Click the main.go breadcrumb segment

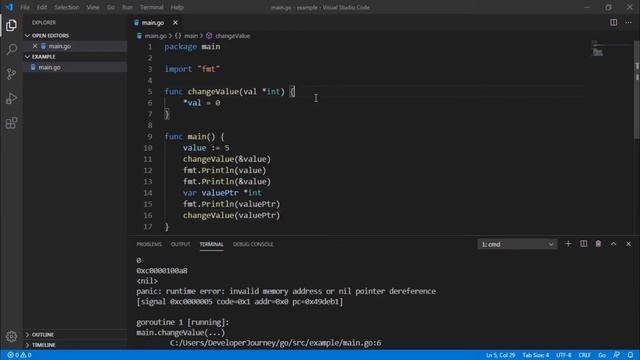pyautogui.click(x=152, y=36)
